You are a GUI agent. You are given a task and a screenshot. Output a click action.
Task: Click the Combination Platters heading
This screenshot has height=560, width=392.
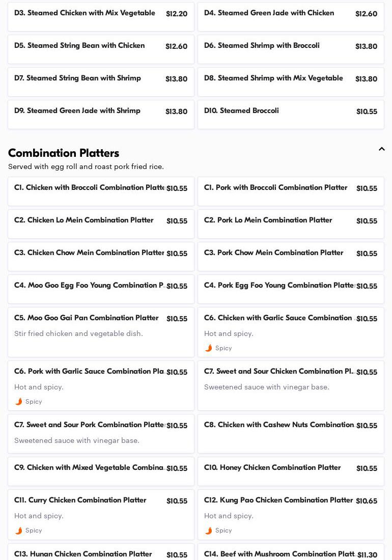64,153
